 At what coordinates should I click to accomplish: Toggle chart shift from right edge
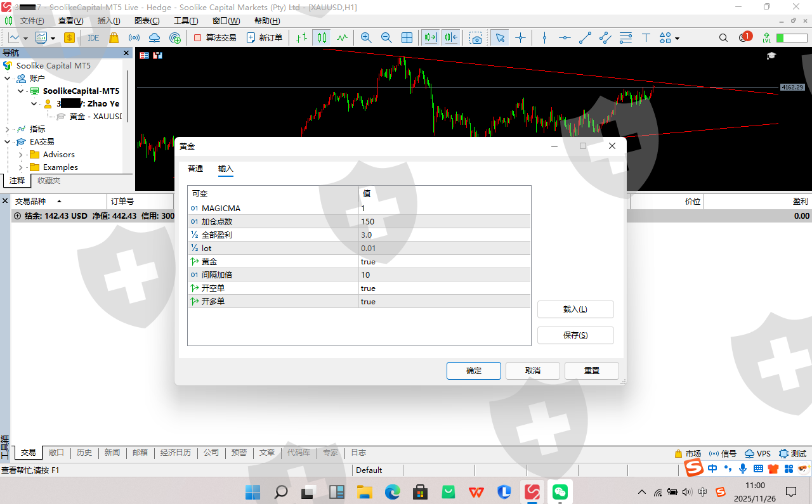451,38
